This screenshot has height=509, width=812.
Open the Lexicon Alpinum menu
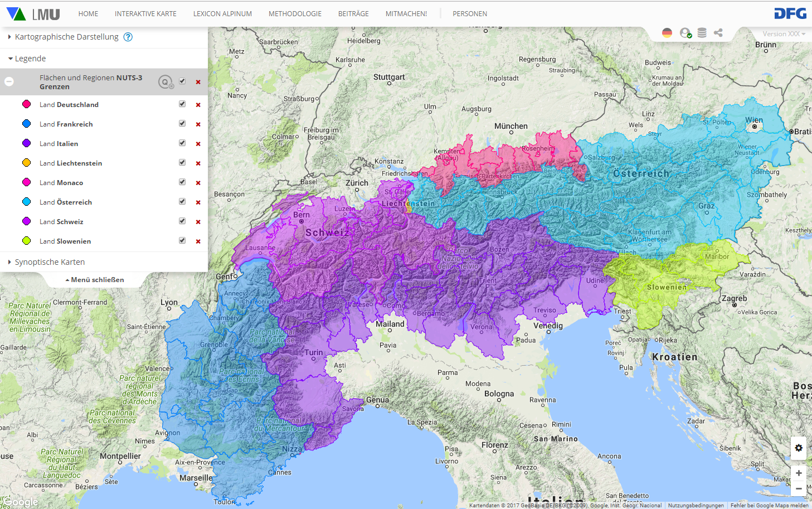point(222,13)
